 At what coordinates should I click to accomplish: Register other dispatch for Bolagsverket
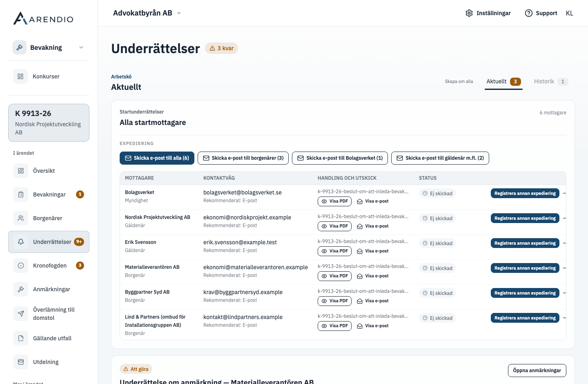[525, 193]
